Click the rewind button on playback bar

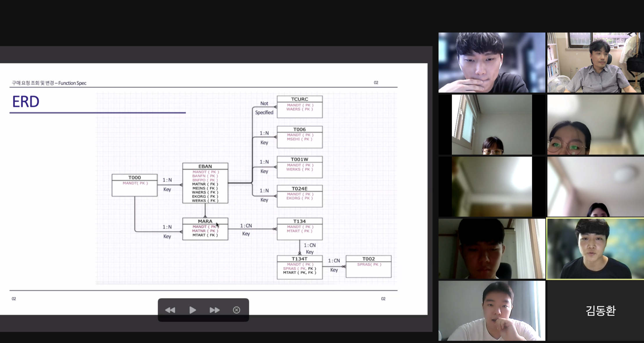click(x=170, y=310)
